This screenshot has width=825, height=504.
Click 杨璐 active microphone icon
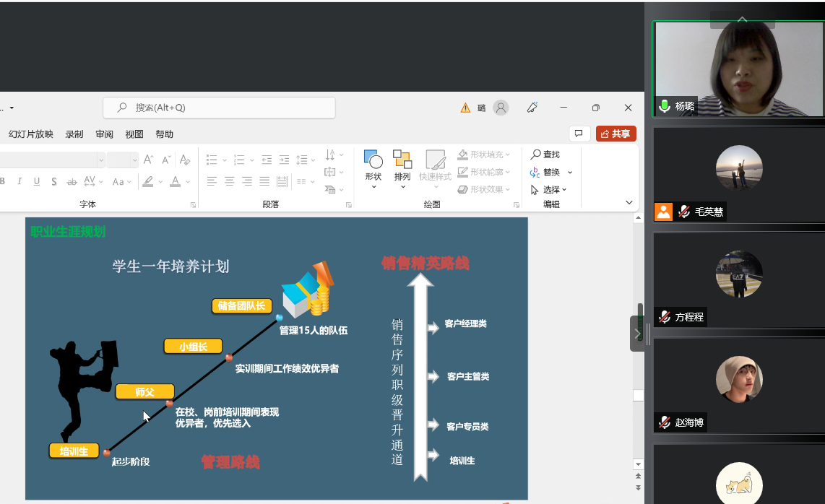click(665, 106)
